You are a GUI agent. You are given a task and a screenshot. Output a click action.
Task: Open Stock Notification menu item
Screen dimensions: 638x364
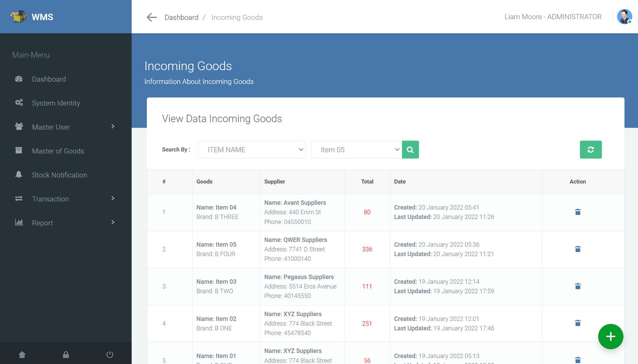[59, 175]
